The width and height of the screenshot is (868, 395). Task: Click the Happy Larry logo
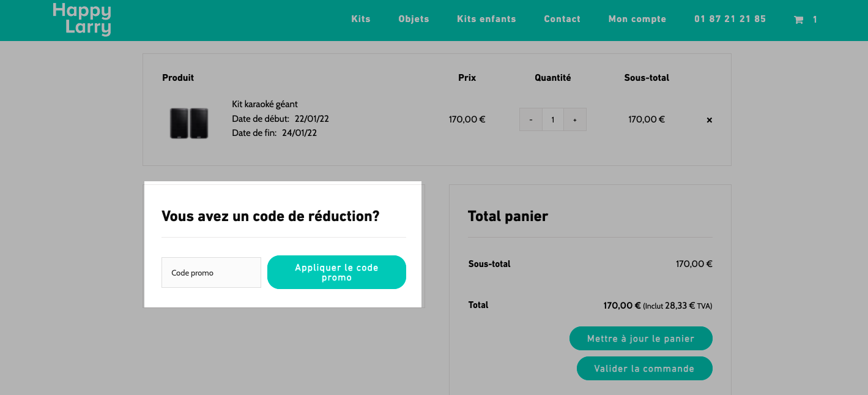pos(82,19)
